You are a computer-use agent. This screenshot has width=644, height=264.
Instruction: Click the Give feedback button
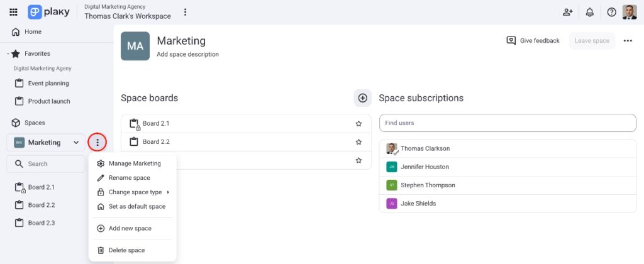click(533, 41)
